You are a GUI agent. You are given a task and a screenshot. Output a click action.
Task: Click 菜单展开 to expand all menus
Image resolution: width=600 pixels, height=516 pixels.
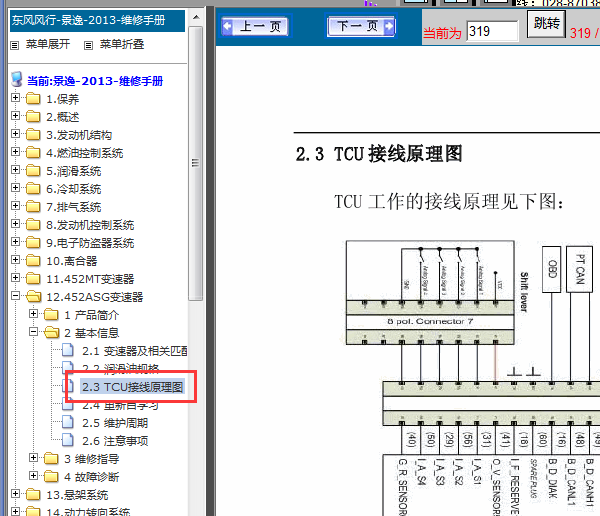[x=48, y=44]
